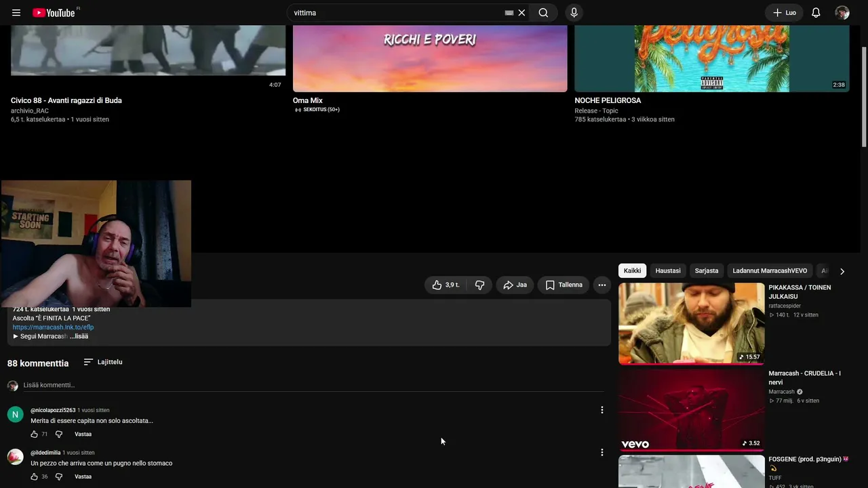Select the Haustasi filter chip
Image resolution: width=868 pixels, height=488 pixels.
click(x=668, y=271)
